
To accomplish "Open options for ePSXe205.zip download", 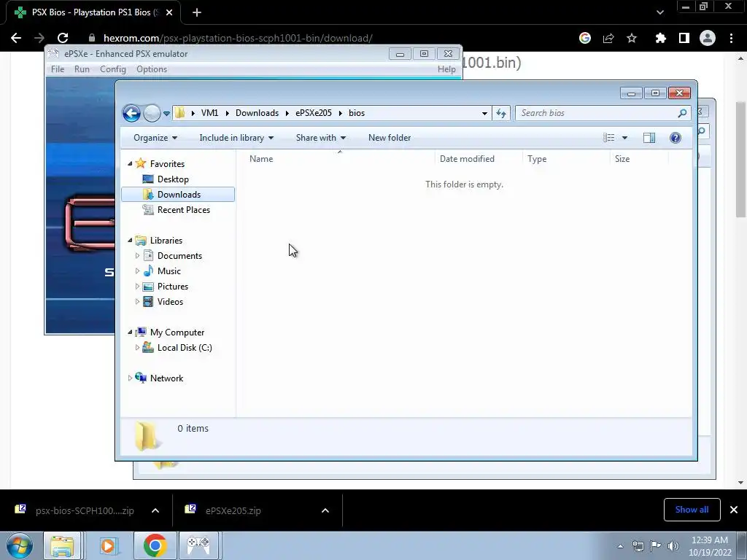I will pyautogui.click(x=325, y=510).
